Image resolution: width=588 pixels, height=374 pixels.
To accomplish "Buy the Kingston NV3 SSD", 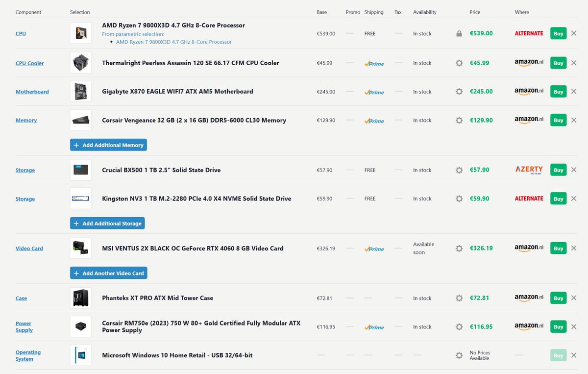I will point(558,199).
